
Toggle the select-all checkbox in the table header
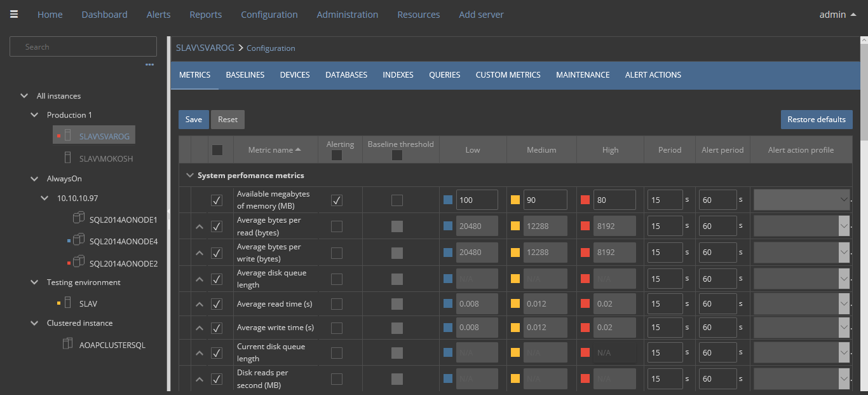tap(217, 149)
